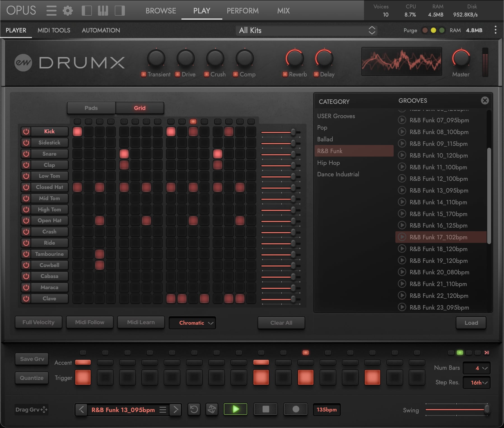Preview groove R&B Funk 07_095bpm
This screenshot has width=504, height=428.
[402, 120]
